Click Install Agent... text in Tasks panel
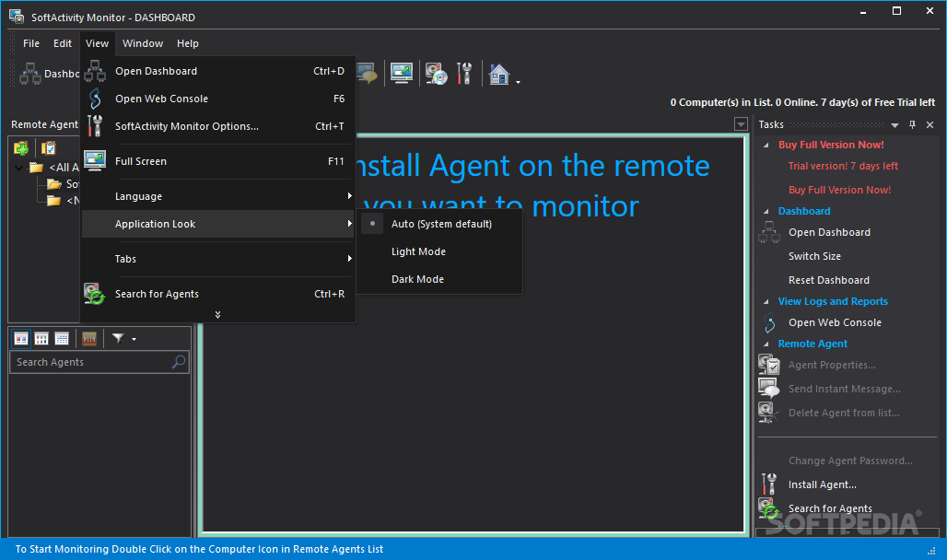This screenshot has height=560, width=947. click(823, 484)
